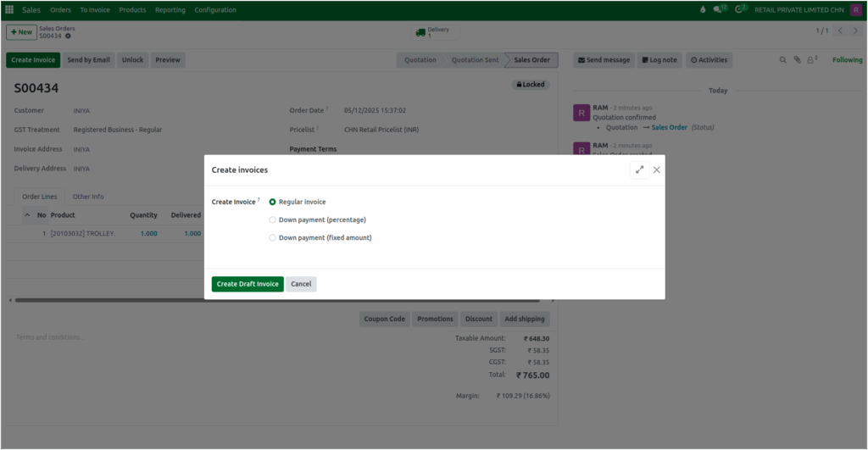Click the Discount button
868x450 pixels.
coord(479,319)
